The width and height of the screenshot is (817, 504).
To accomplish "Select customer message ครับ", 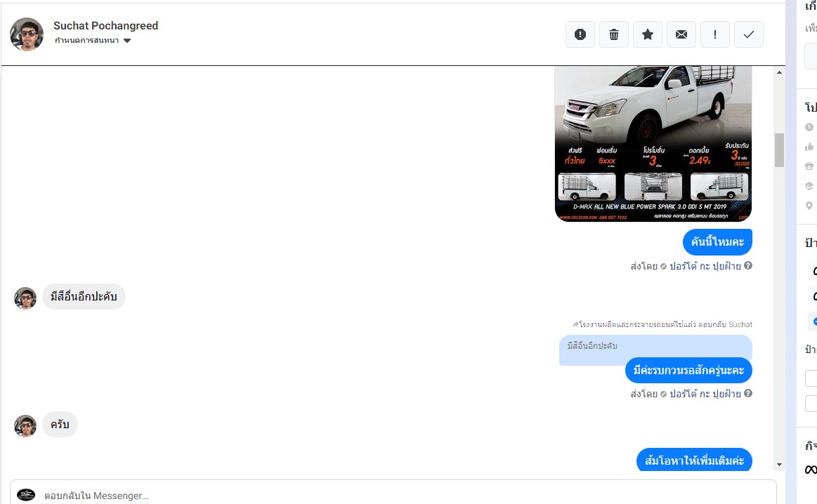I will click(x=60, y=425).
